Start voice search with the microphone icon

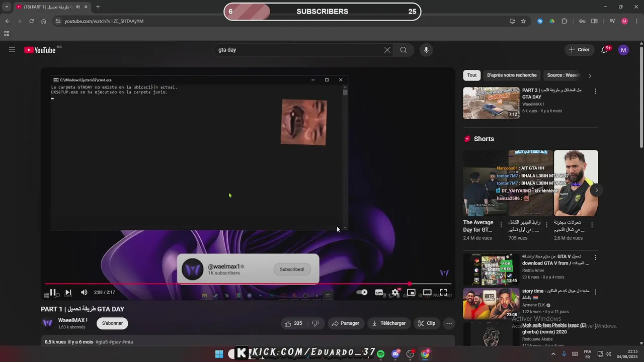coord(426,50)
